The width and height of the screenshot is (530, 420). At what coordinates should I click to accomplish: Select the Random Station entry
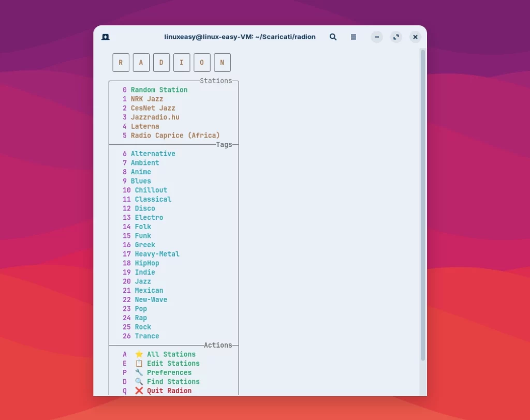pyautogui.click(x=159, y=90)
